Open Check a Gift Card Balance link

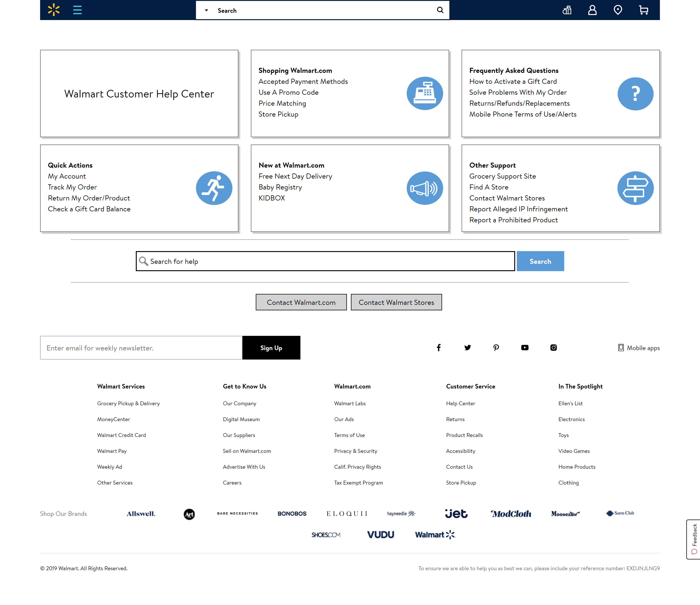[89, 209]
